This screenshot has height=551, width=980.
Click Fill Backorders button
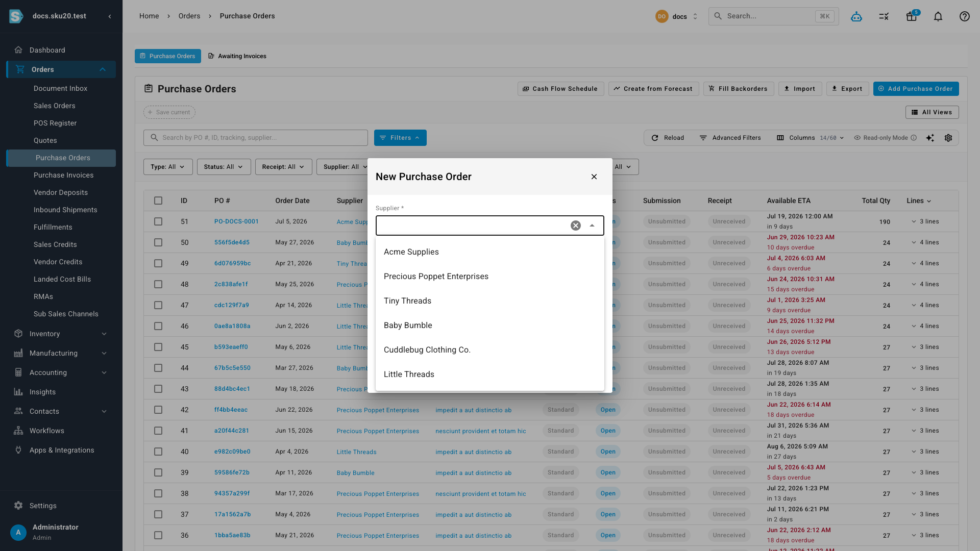pyautogui.click(x=739, y=89)
